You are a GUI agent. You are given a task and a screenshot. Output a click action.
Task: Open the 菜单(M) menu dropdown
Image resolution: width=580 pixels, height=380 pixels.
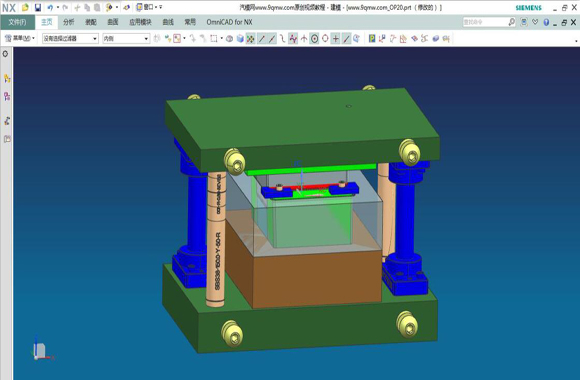point(20,38)
